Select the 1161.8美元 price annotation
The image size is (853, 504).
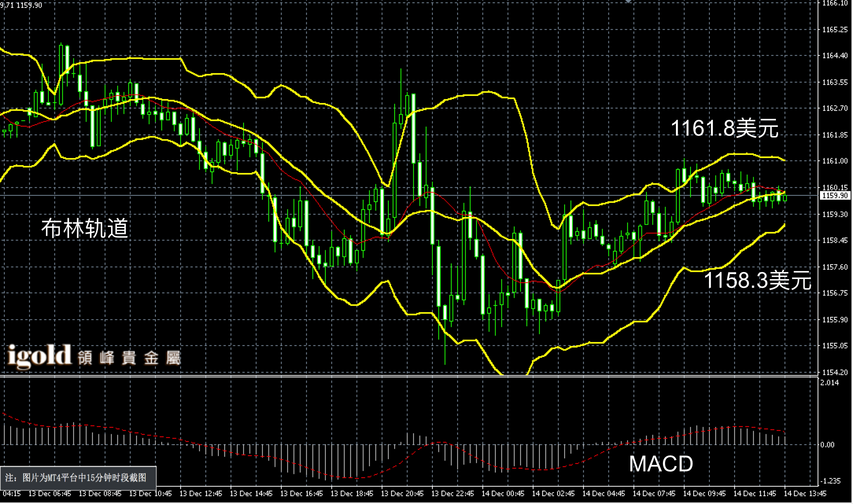(724, 129)
